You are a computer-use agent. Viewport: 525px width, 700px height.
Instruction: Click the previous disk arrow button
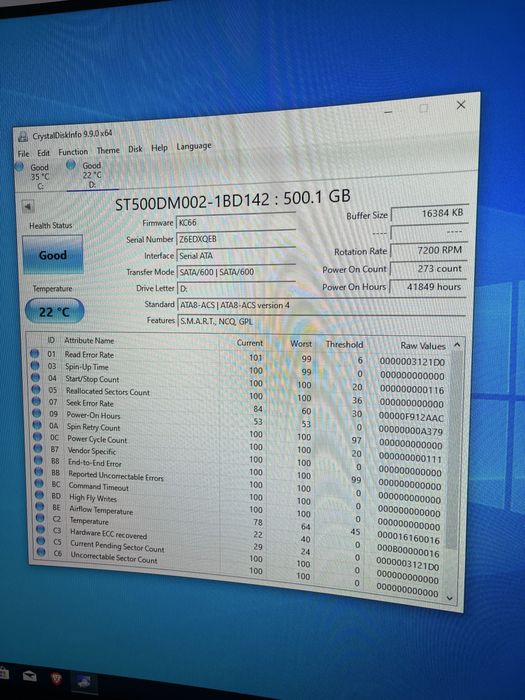[x=28, y=207]
